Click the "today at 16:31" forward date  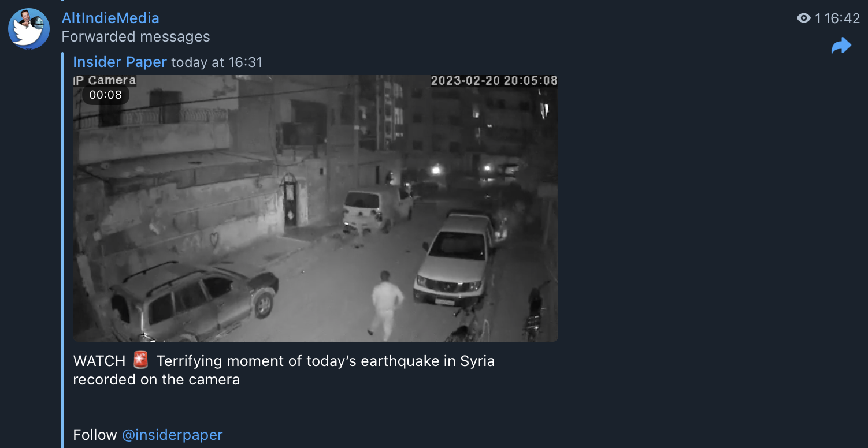coord(217,62)
